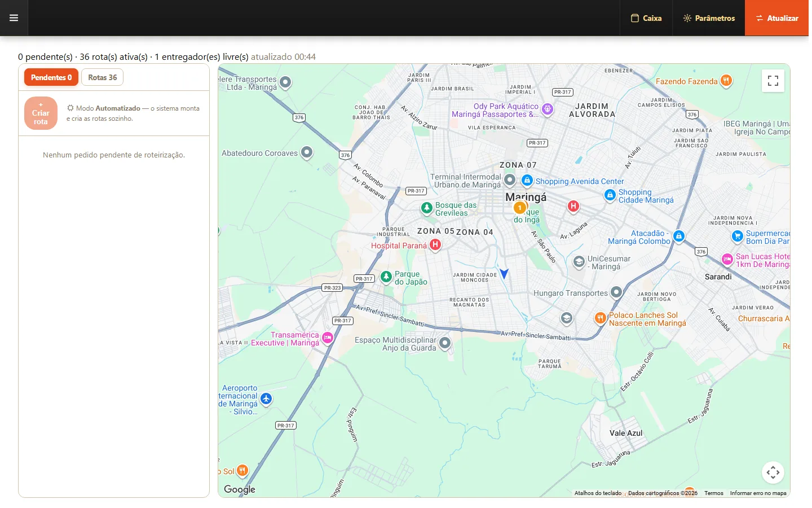Open the map Termos link
This screenshot has width=812, height=508.
click(714, 493)
